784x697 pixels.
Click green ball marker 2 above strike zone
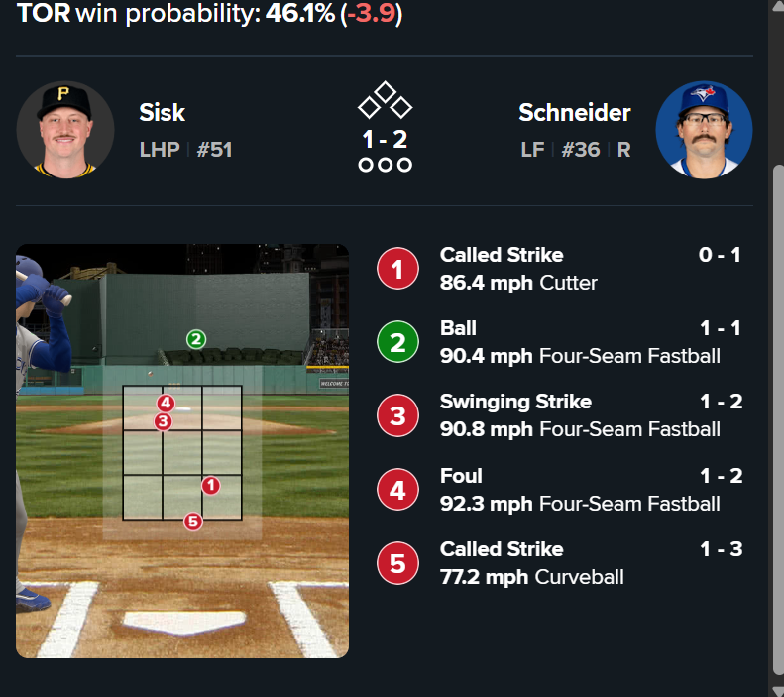196,339
